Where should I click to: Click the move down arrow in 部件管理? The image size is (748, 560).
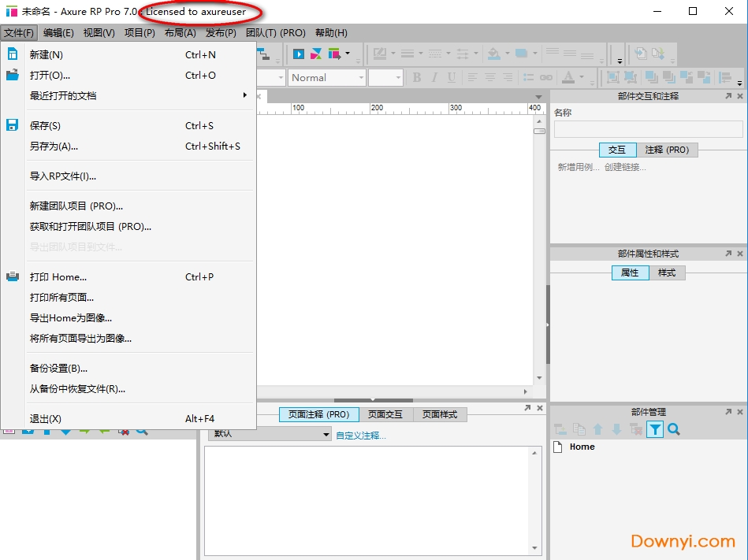[616, 429]
